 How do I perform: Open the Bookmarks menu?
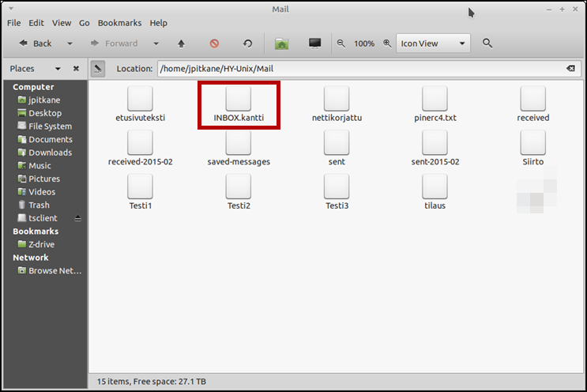(x=119, y=23)
